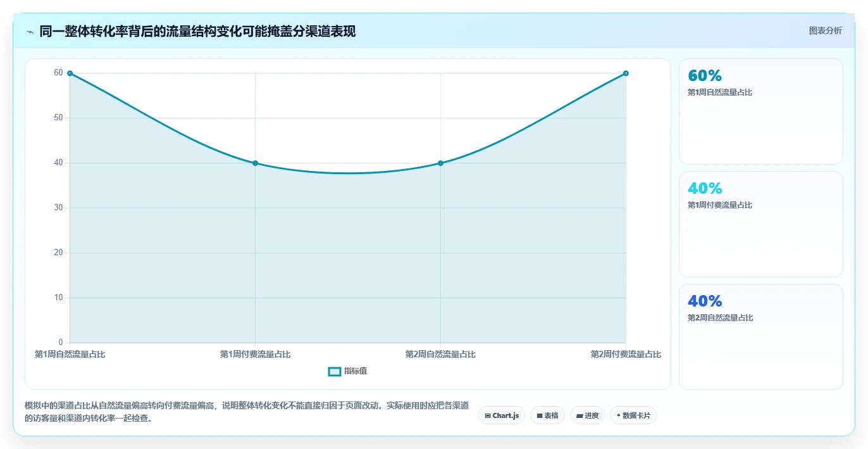868x449 pixels.
Task: Click y-axis tick label 10
Action: coord(58,298)
